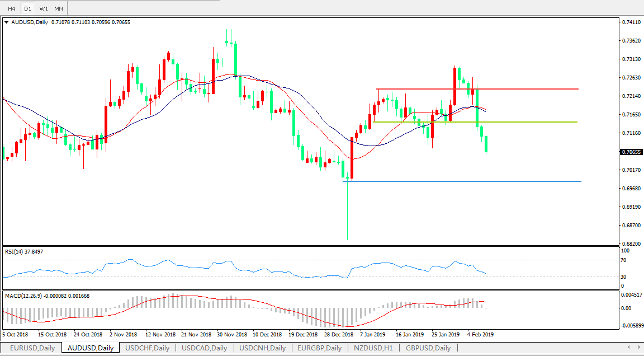
Task: Switch to USDCAD,Daily chart tab
Action: [x=204, y=348]
